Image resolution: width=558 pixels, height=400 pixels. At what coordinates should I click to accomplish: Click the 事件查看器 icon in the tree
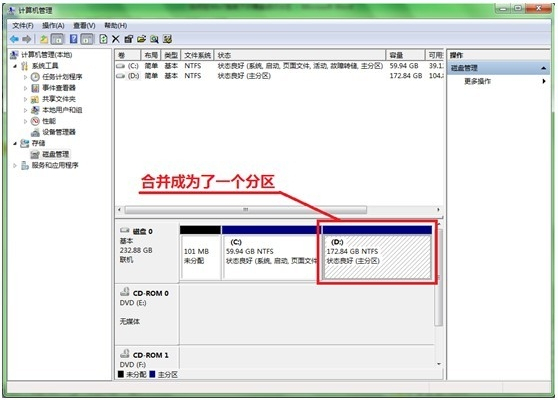(35, 88)
